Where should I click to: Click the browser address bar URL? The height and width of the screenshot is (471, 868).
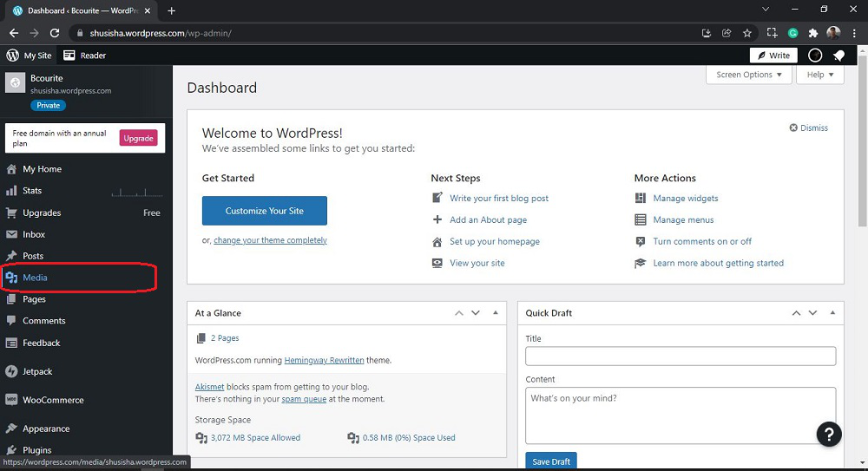click(x=161, y=33)
